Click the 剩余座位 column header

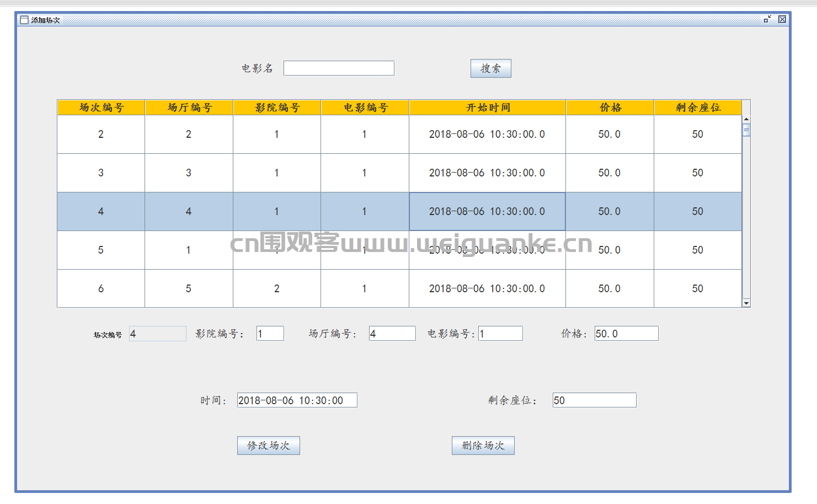coord(698,108)
